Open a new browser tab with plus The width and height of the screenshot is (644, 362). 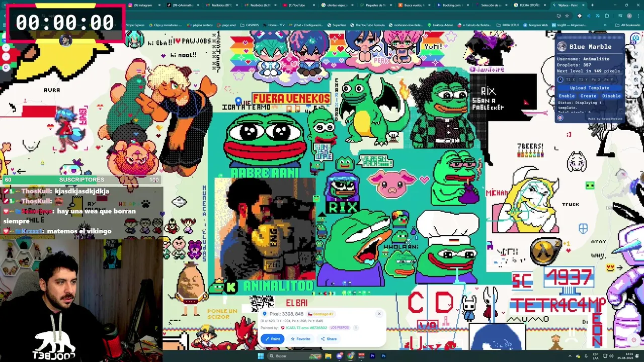click(x=592, y=5)
